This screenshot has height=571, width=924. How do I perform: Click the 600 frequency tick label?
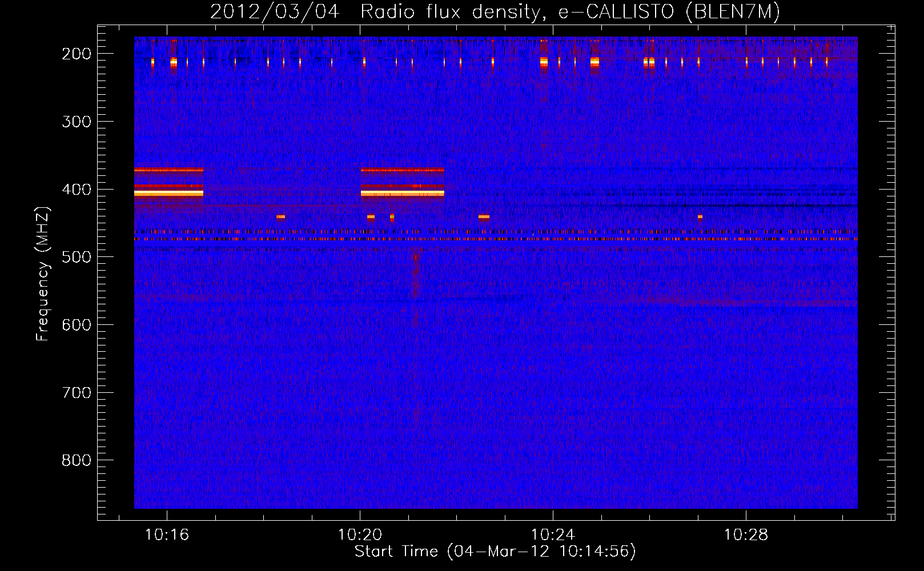(x=77, y=325)
